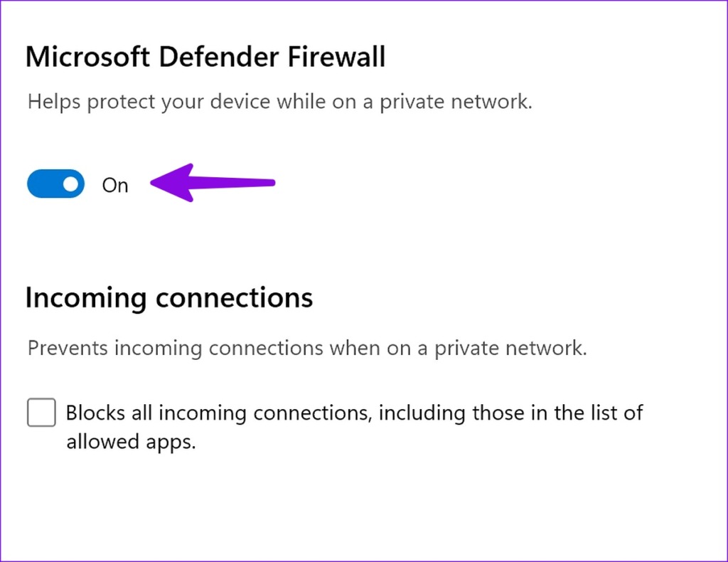The height and width of the screenshot is (562, 728).
Task: Click the 'On' label beside the firewall switch
Action: tap(115, 185)
